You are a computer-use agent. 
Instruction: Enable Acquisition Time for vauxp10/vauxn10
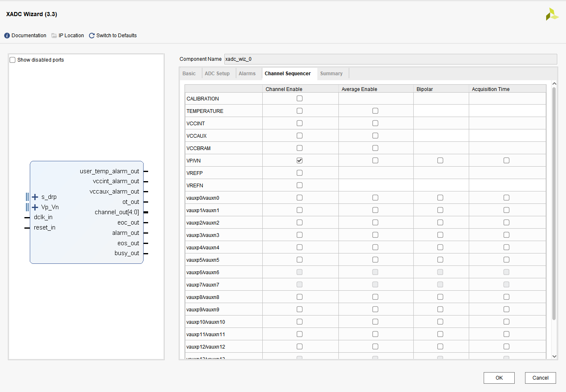[506, 322]
